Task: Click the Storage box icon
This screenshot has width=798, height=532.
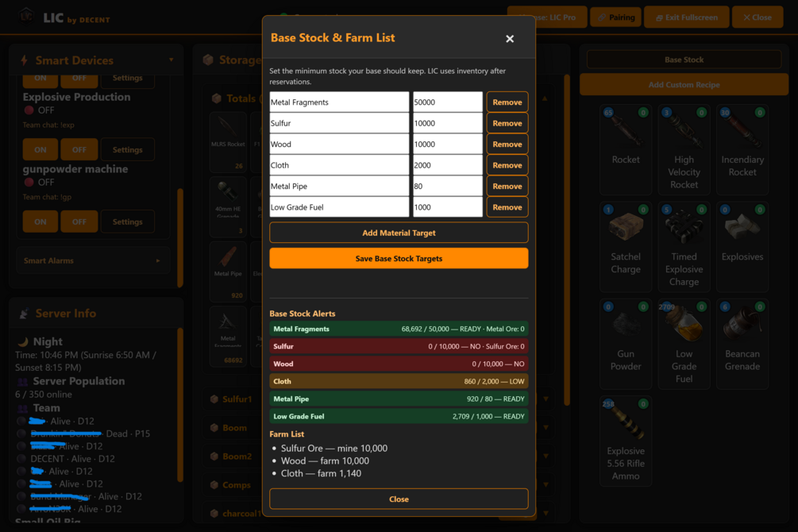Action: [208, 60]
